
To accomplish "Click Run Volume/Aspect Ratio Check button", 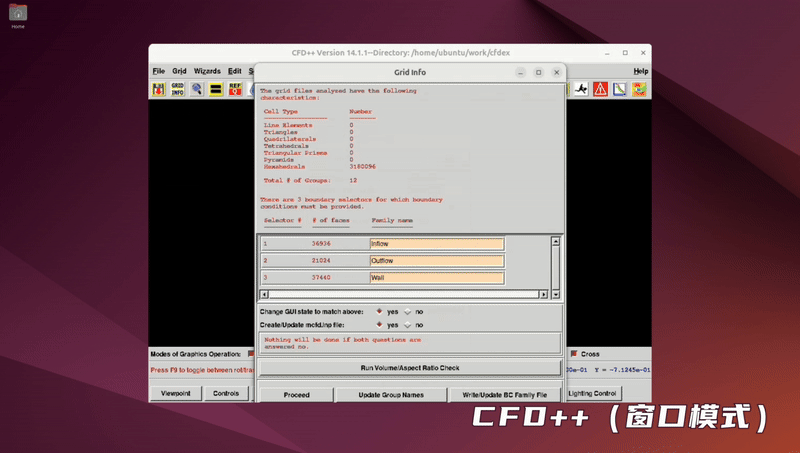I will coord(410,368).
